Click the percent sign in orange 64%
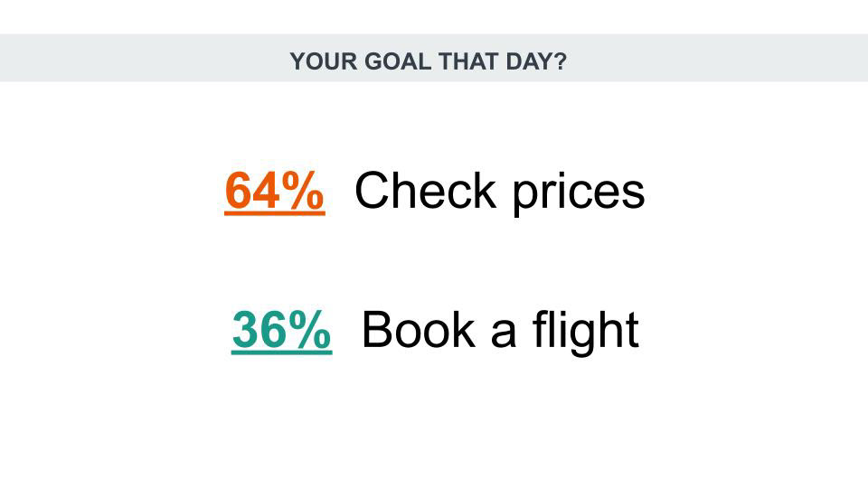 302,190
